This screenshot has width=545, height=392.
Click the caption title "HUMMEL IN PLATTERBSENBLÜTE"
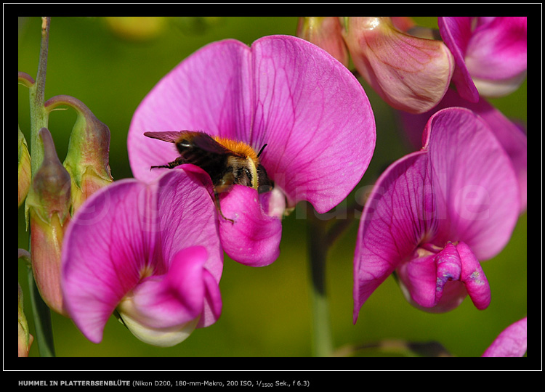pos(74,383)
